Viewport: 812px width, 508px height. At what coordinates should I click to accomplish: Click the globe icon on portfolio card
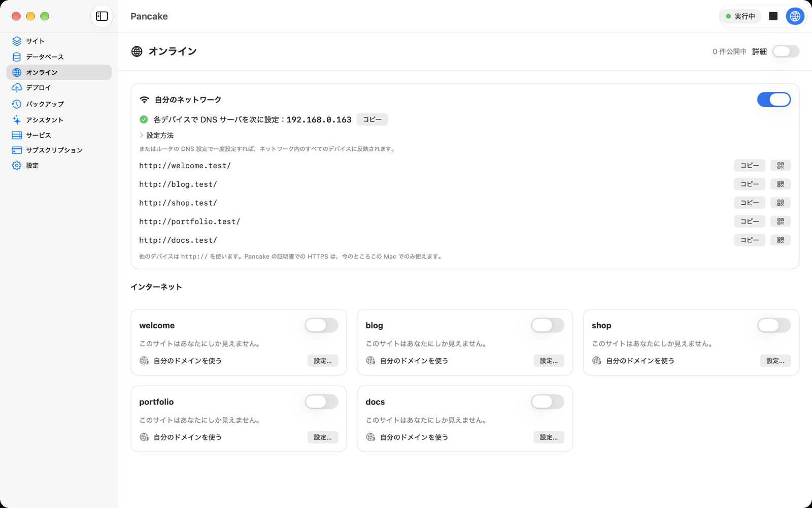tap(144, 437)
